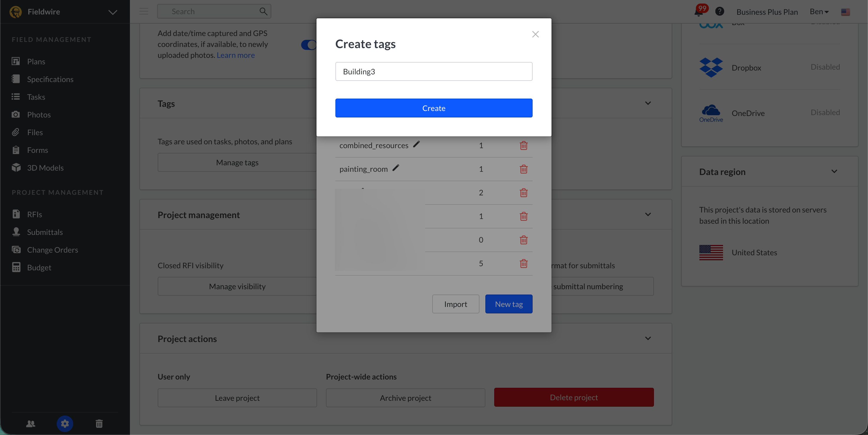Collapse the Tags section chevron
Screen dimensions: 868x435
coord(648,103)
